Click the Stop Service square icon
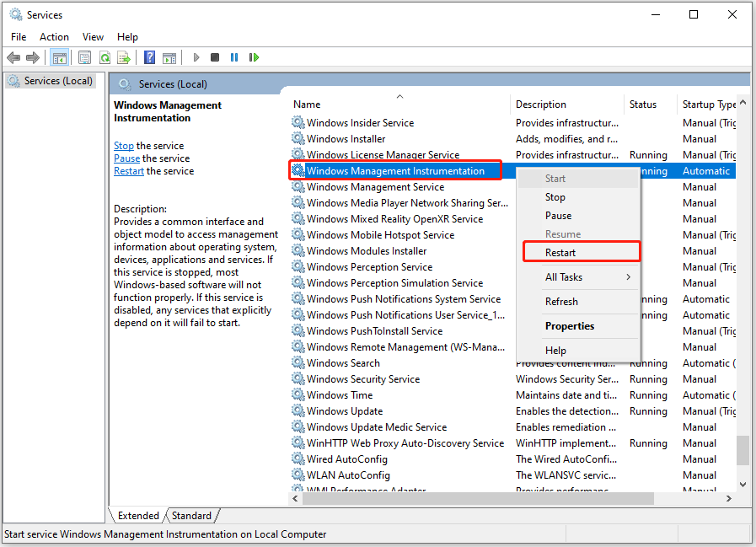The height and width of the screenshot is (547, 756). [213, 56]
